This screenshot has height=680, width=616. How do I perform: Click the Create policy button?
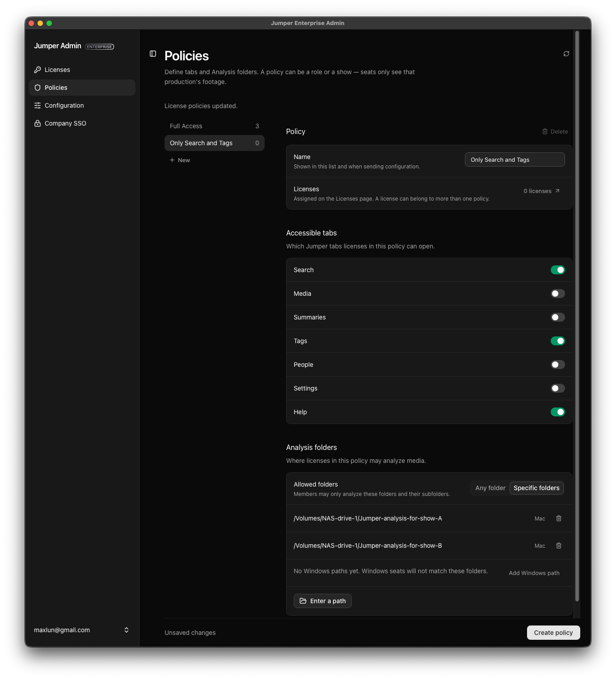point(553,633)
